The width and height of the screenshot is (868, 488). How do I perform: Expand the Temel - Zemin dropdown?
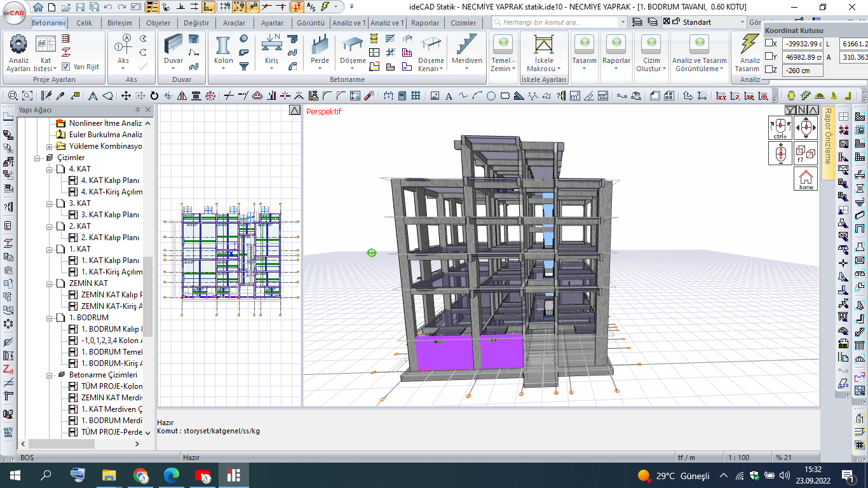pyautogui.click(x=503, y=64)
